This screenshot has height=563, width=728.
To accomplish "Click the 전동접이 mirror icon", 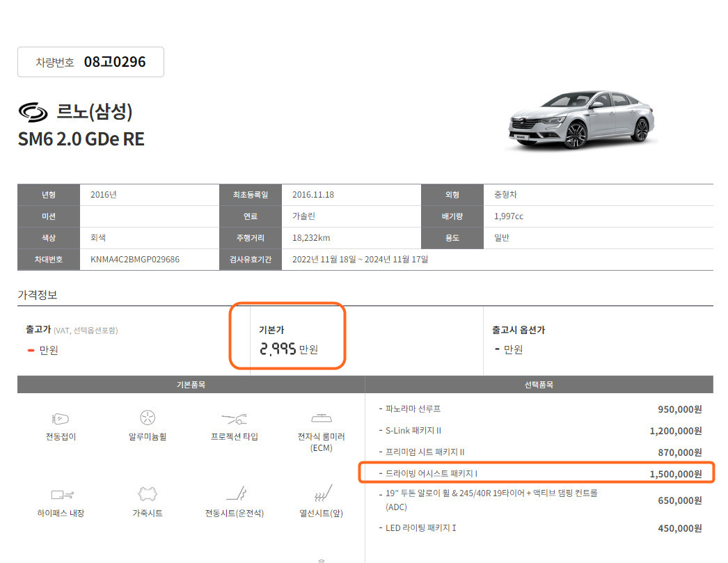I will pyautogui.click(x=61, y=419).
